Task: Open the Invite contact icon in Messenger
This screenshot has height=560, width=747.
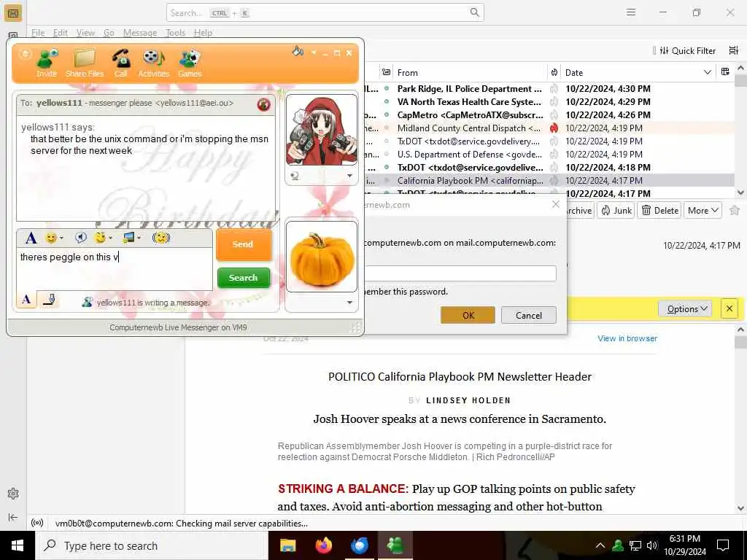Action: point(47,63)
